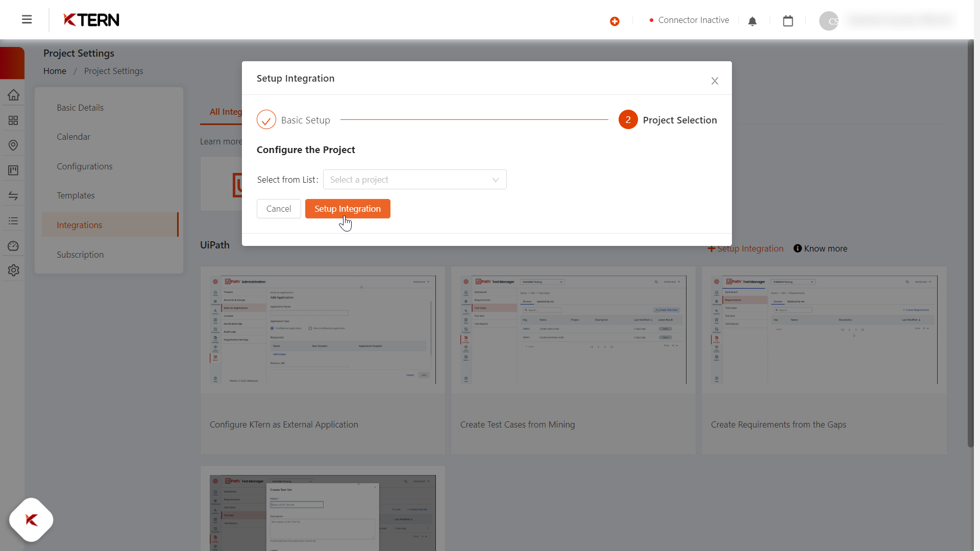980x551 pixels.
Task: Open the calendar icon in header
Action: tap(788, 21)
